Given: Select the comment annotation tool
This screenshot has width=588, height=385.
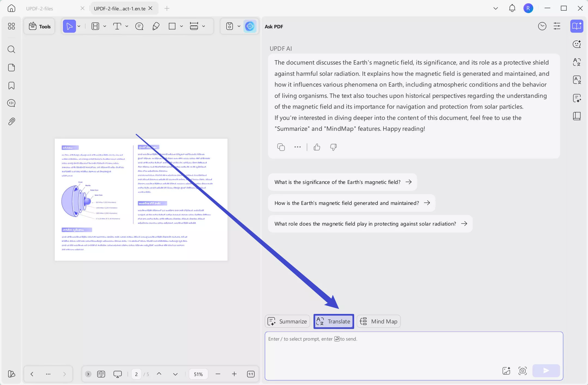Looking at the screenshot, I should [x=139, y=26].
